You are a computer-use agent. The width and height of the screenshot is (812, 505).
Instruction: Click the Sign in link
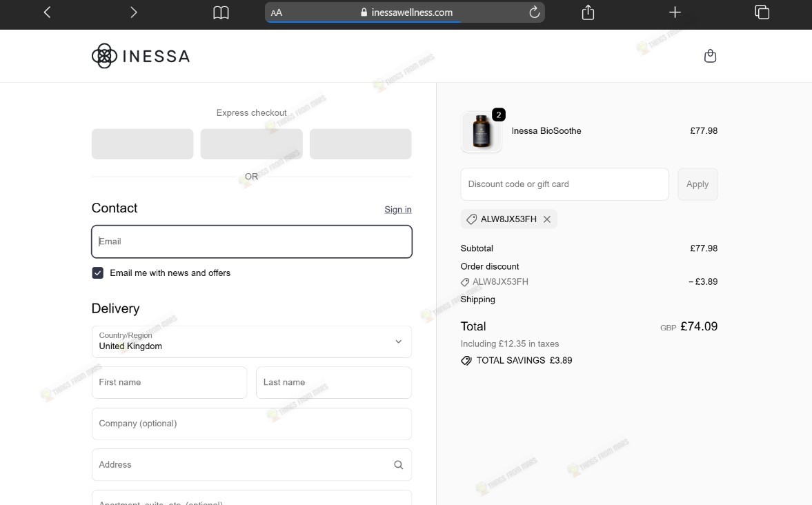(x=397, y=209)
